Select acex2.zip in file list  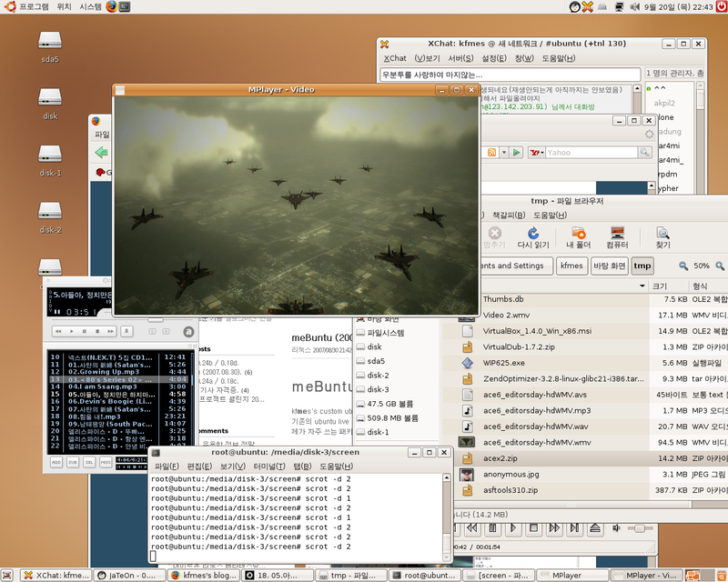(x=500, y=458)
